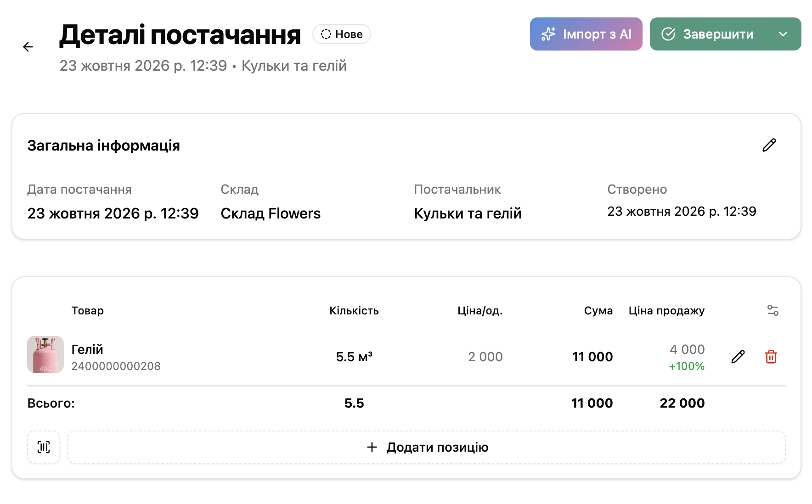Image resolution: width=812 pixels, height=504 pixels.
Task: Click the unit price 2 000
Action: pyautogui.click(x=485, y=357)
